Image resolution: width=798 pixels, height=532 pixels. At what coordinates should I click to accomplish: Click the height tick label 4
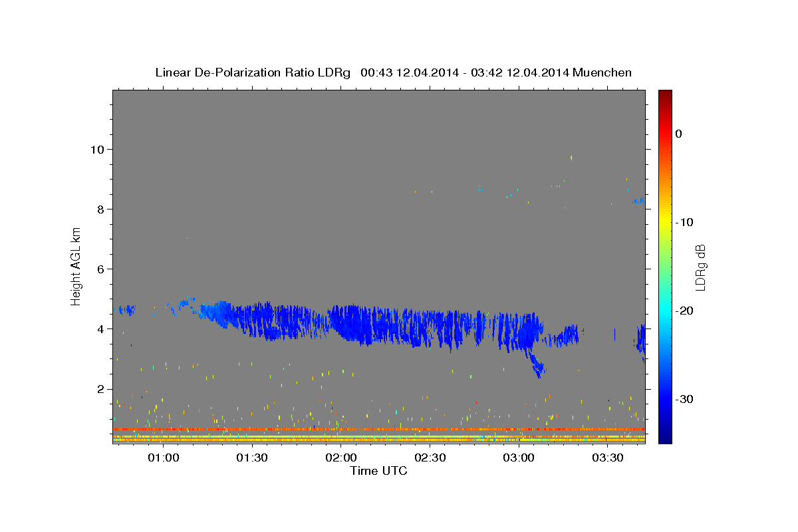click(100, 329)
